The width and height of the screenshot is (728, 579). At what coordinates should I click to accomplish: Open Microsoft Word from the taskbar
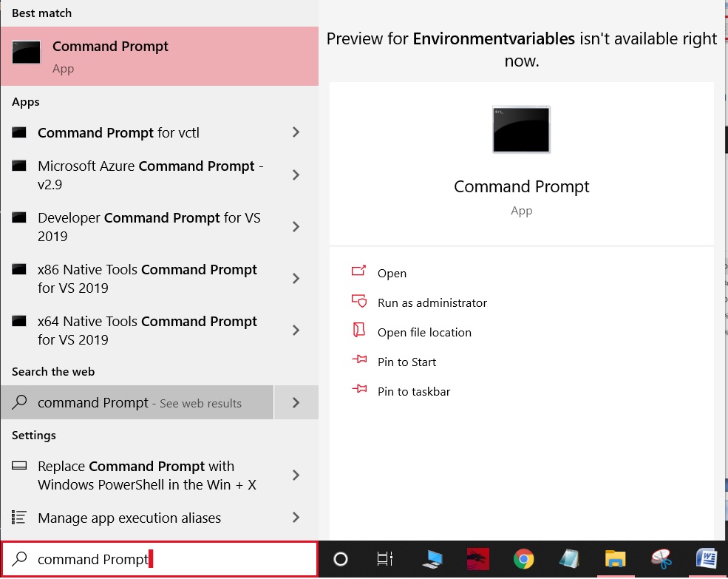click(x=707, y=559)
